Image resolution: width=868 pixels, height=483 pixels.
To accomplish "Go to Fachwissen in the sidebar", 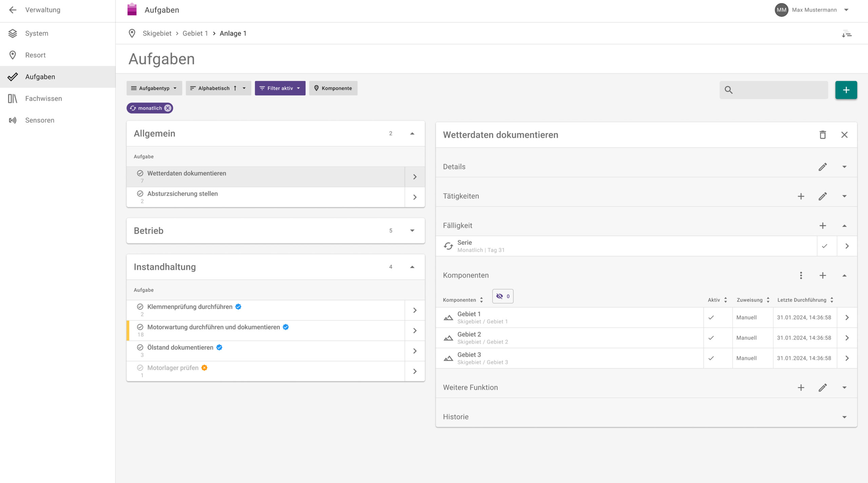I will [x=43, y=98].
